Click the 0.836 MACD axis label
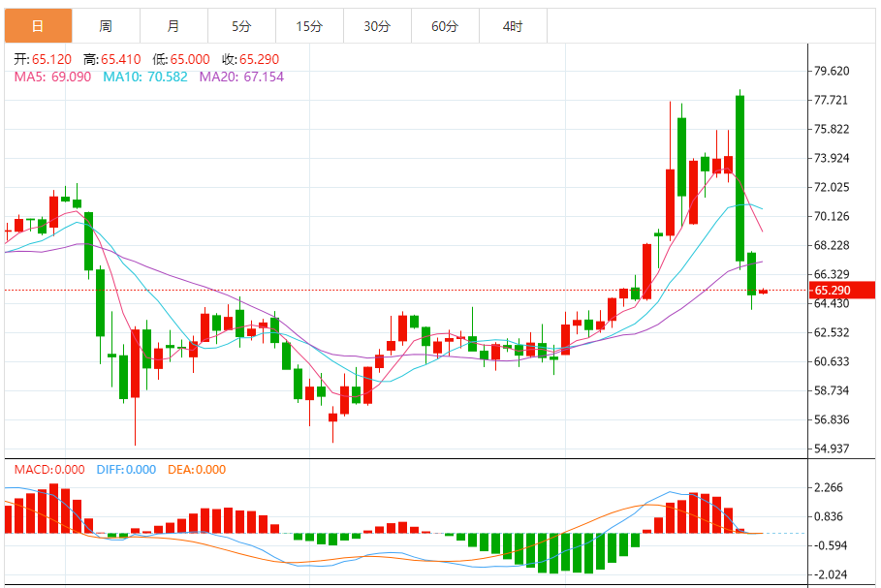Screen dimensions: 881x588 (829, 516)
